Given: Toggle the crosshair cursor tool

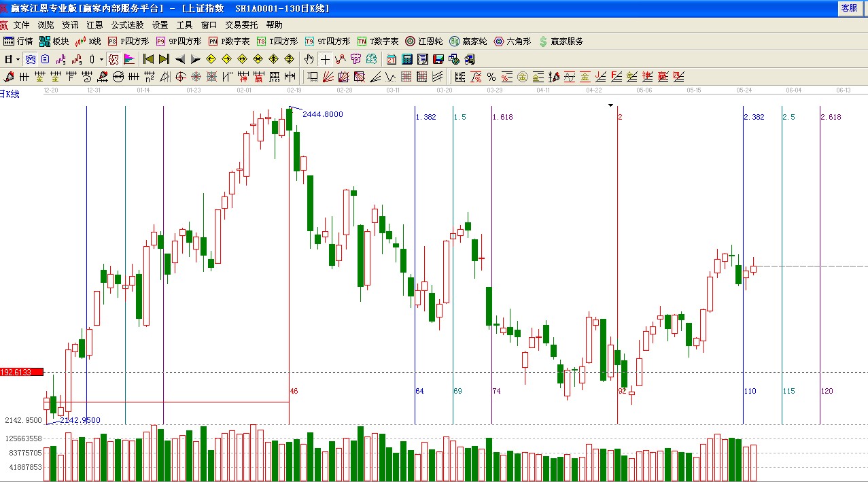Looking at the screenshot, I should click(x=326, y=59).
